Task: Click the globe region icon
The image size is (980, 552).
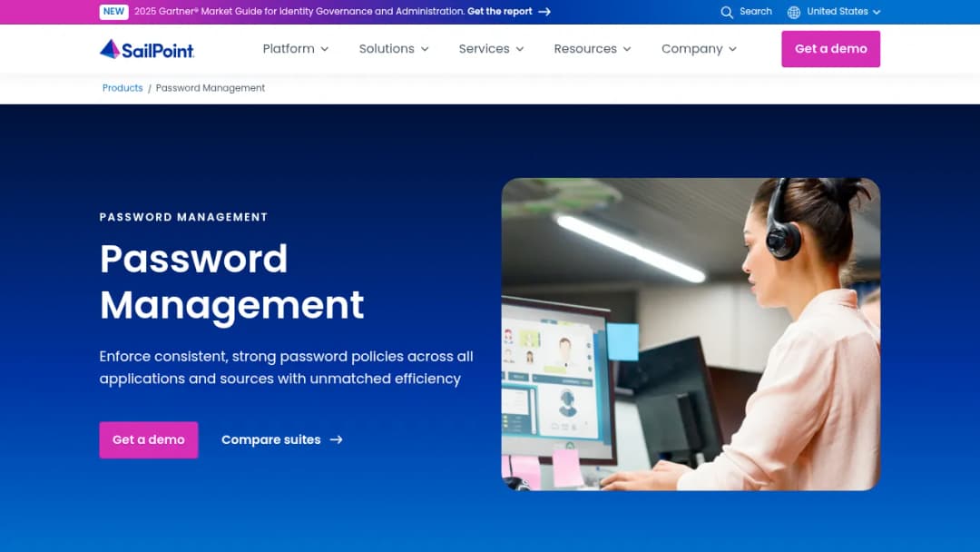Action: pos(794,12)
